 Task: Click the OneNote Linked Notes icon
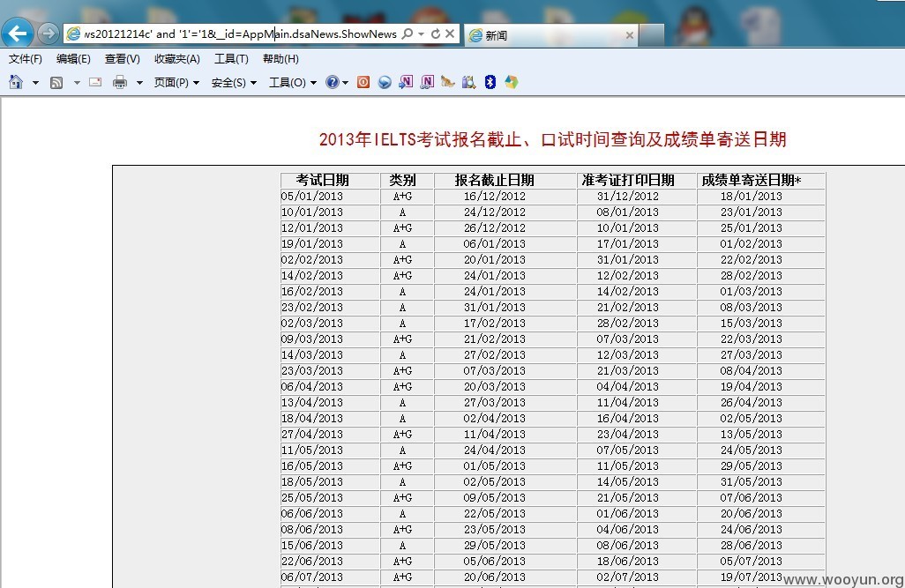point(427,83)
